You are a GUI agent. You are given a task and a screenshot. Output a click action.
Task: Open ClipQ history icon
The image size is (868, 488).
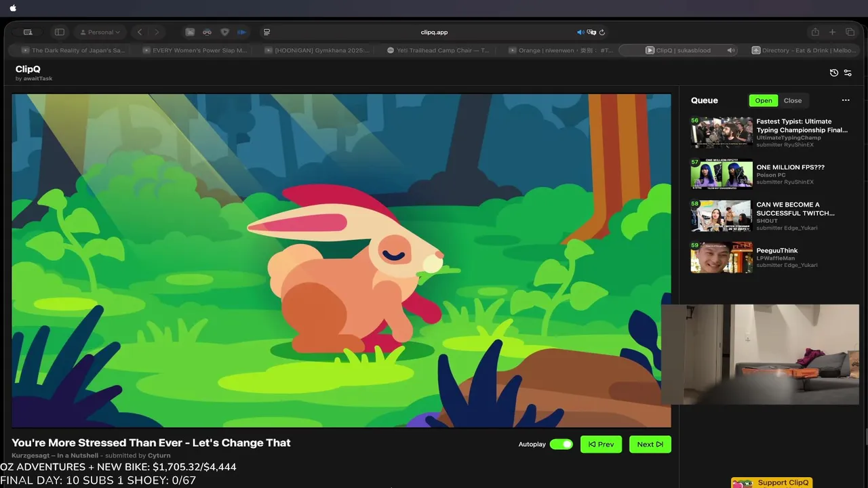(834, 73)
